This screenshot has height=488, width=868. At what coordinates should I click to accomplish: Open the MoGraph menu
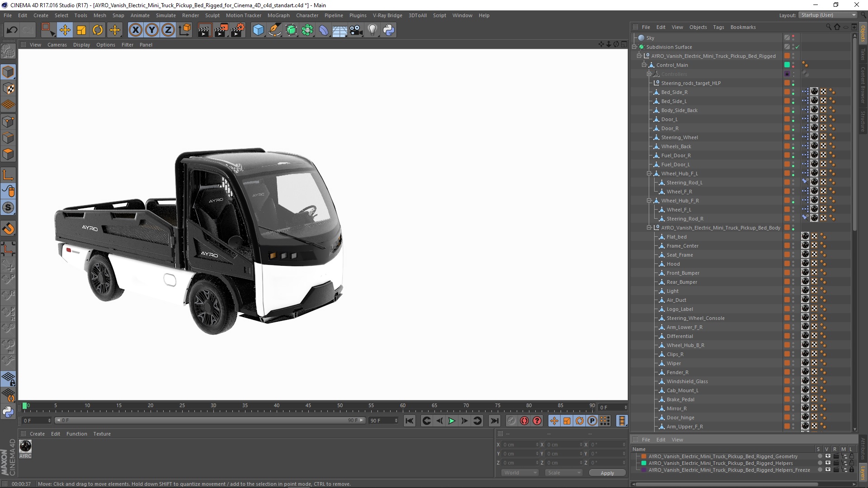[278, 15]
